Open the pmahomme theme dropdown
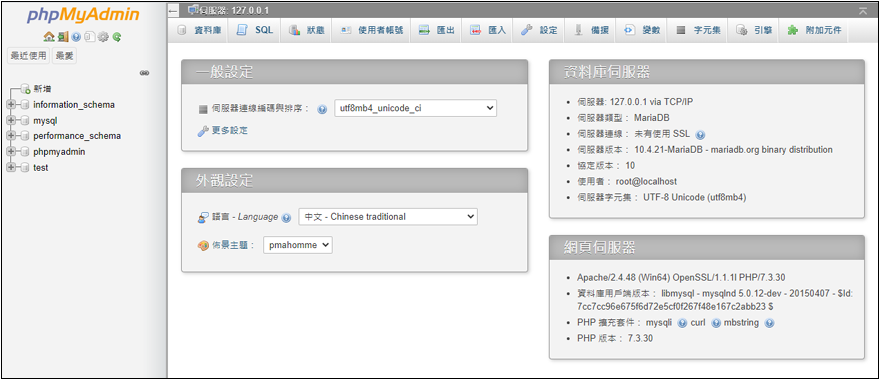 (298, 245)
